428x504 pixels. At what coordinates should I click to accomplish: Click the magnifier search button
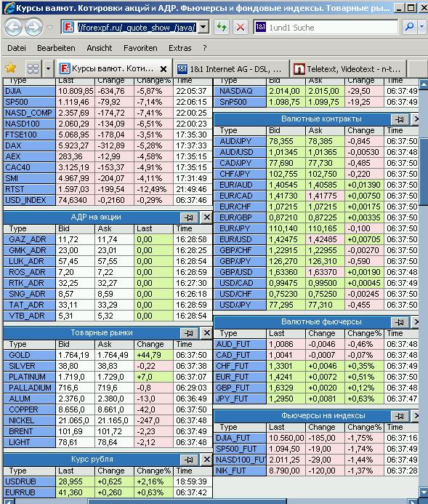409,27
